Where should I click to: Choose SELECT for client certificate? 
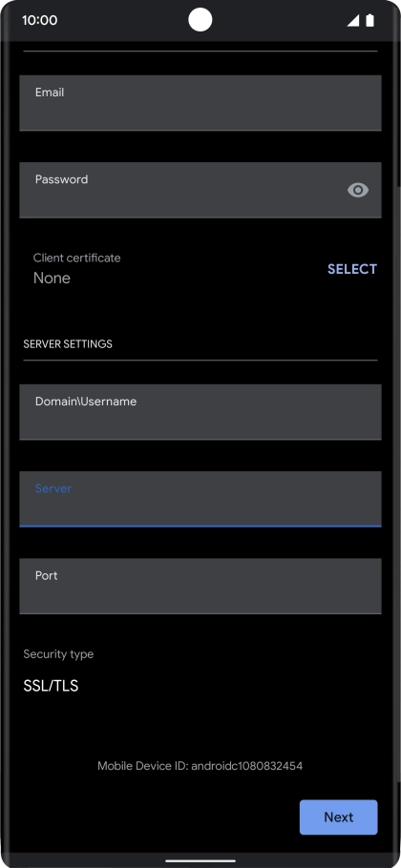[x=352, y=269]
